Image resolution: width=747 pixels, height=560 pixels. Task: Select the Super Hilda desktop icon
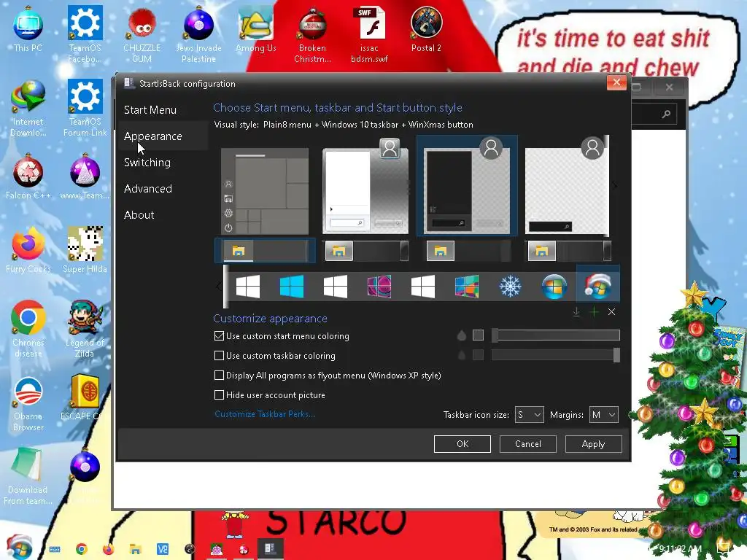pyautogui.click(x=85, y=251)
